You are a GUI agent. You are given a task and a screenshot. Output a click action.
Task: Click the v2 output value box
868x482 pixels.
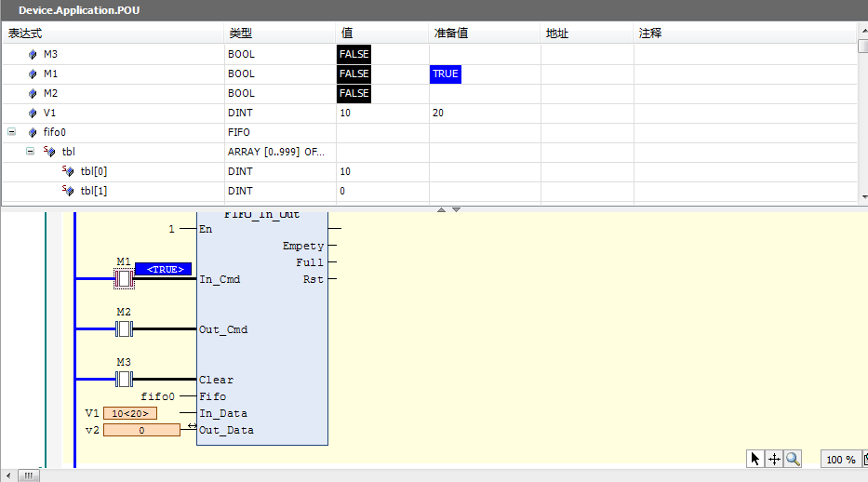141,430
